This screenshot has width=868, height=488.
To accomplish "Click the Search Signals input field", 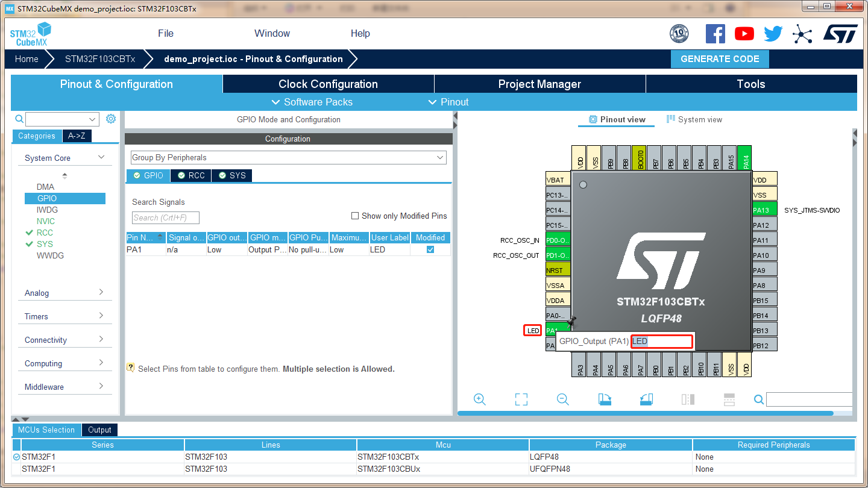I will tap(166, 217).
